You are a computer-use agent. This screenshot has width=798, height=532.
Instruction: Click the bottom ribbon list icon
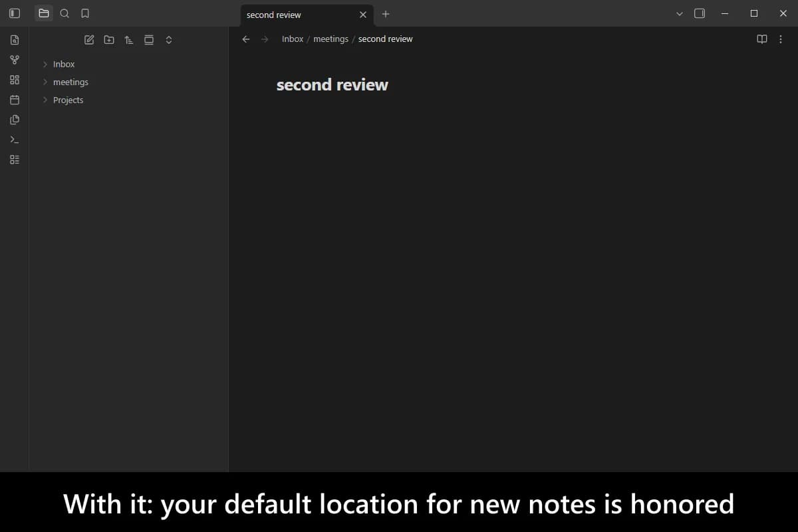click(x=15, y=160)
